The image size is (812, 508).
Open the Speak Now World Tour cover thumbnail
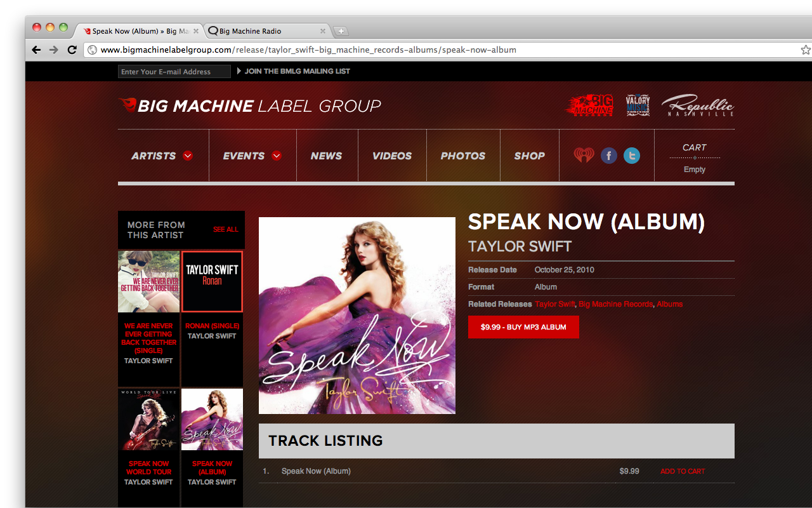tap(149, 420)
